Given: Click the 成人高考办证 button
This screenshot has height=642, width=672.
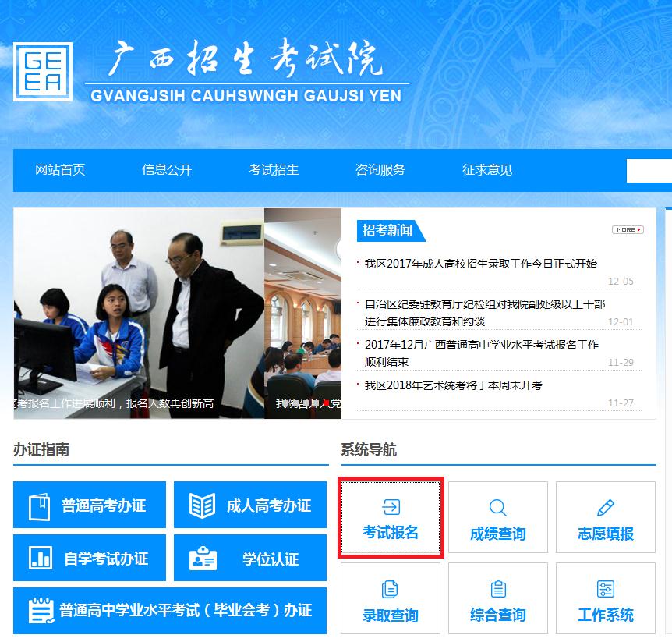Looking at the screenshot, I should point(250,505).
